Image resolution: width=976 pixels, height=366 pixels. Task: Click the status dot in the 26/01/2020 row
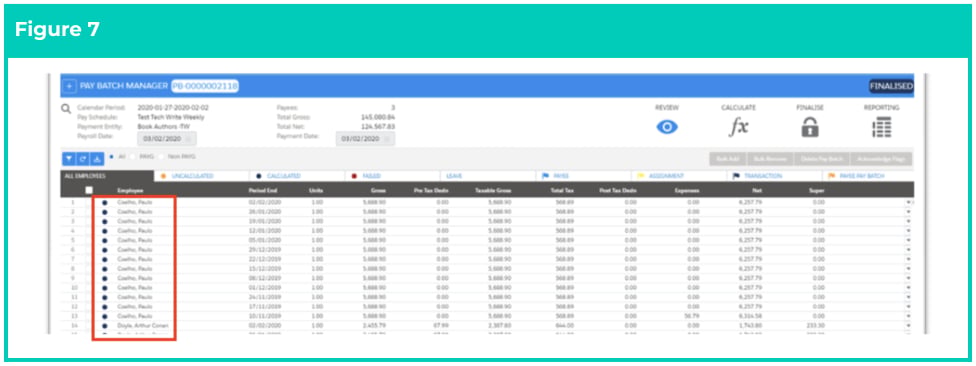pos(105,212)
